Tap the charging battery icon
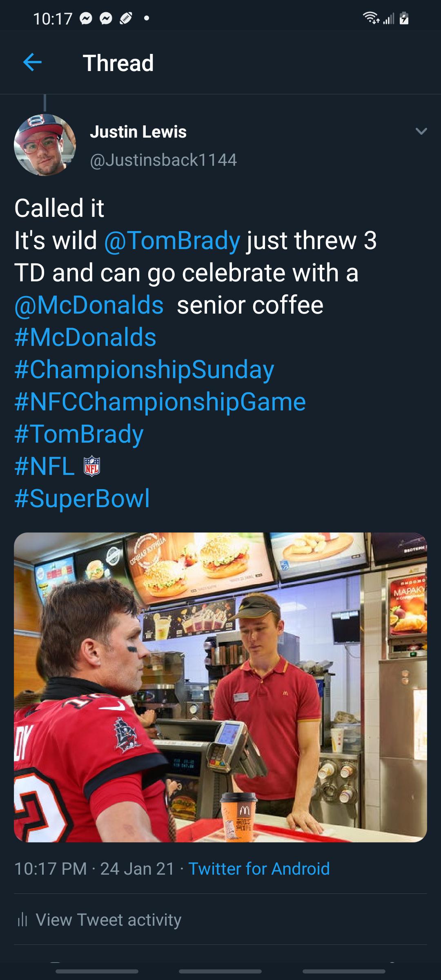Viewport: 441px width, 980px height. (x=405, y=19)
